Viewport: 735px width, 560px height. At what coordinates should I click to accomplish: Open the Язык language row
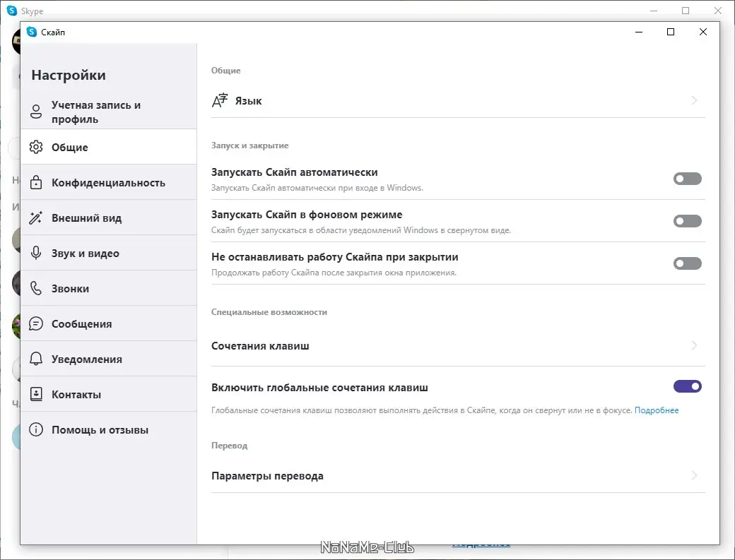click(458, 101)
